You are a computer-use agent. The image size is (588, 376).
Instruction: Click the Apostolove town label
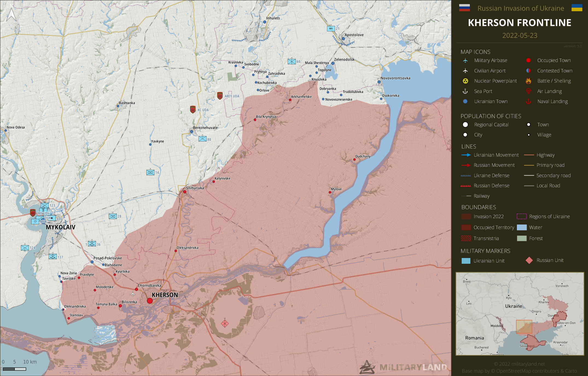354,35
